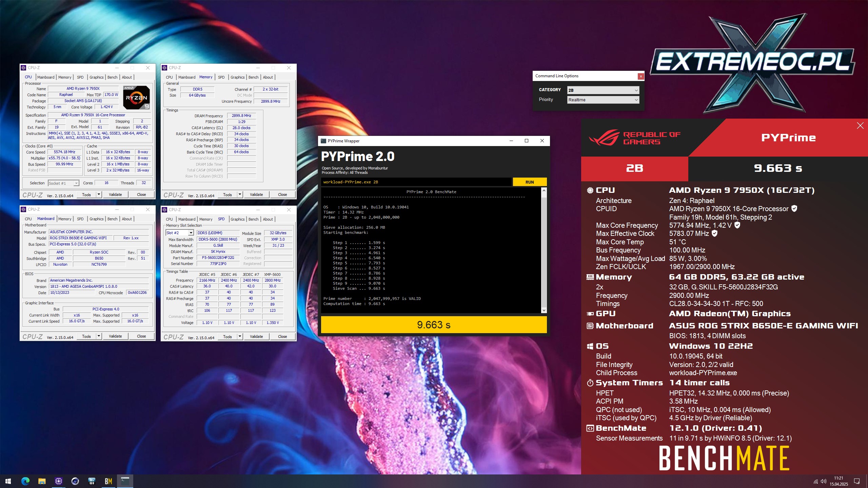This screenshot has height=488, width=868.
Task: Click Max Effective Clock verified shield
Action: 714,233
